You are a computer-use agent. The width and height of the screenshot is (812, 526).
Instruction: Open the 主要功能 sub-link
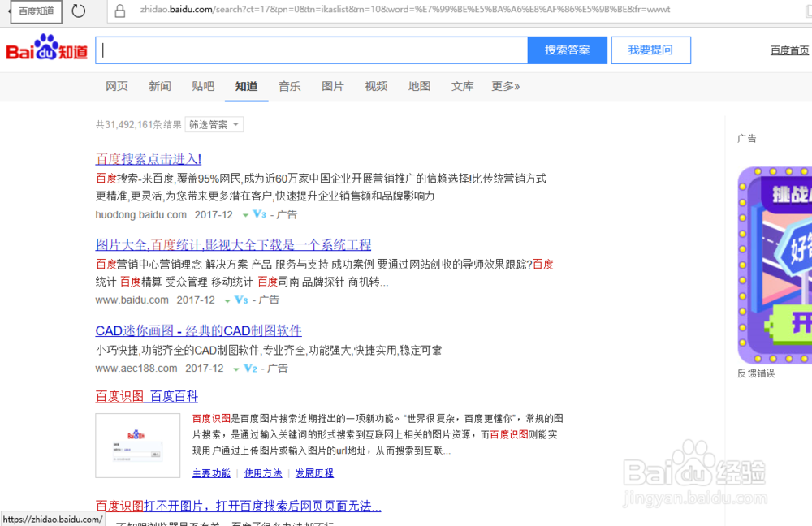point(211,473)
